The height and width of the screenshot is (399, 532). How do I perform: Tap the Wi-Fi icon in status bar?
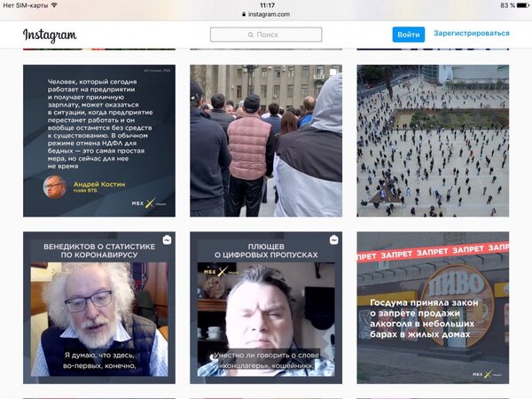(x=54, y=5)
